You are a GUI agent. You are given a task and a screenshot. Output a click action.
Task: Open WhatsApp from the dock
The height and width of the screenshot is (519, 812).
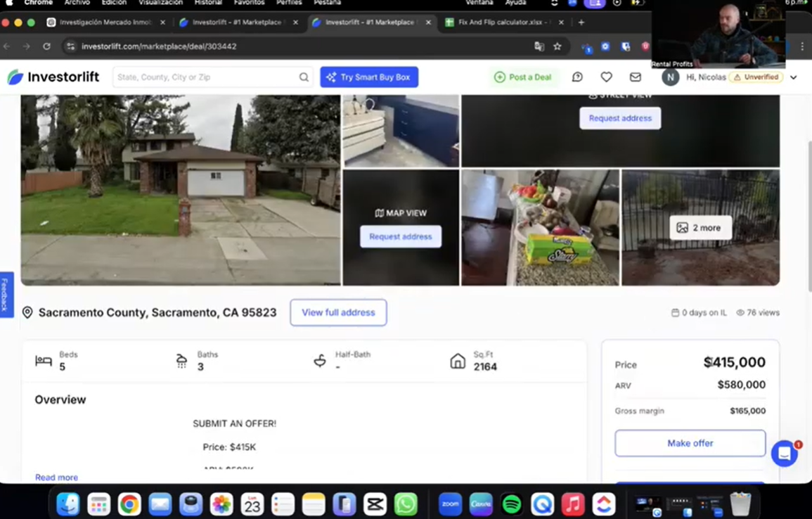coord(406,504)
